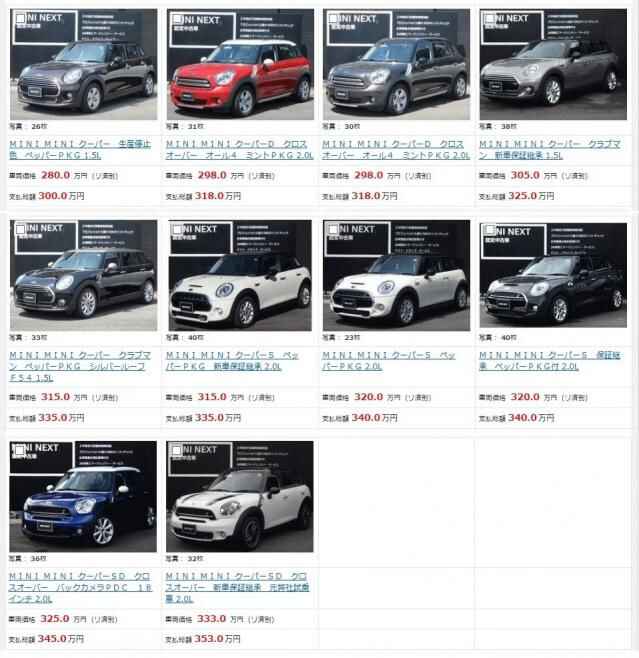
Task: Open the バックカメラPDC 18インチ link
Action: point(80,588)
